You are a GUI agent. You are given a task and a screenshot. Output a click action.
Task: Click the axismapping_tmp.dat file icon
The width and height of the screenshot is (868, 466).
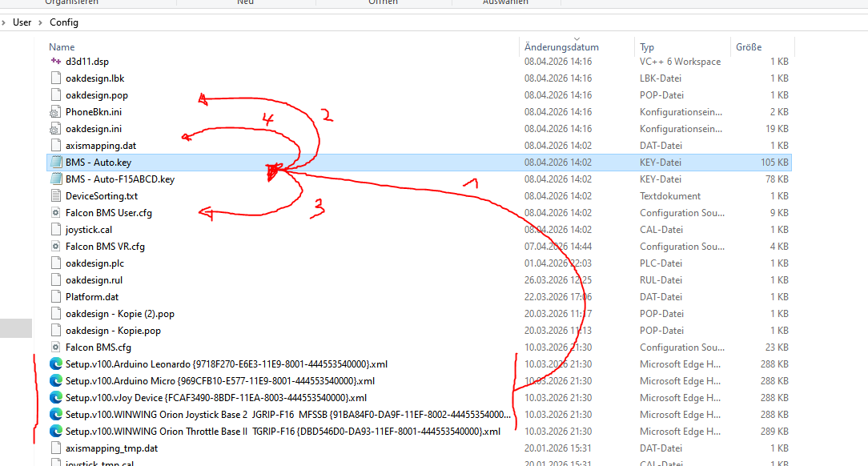click(55, 448)
